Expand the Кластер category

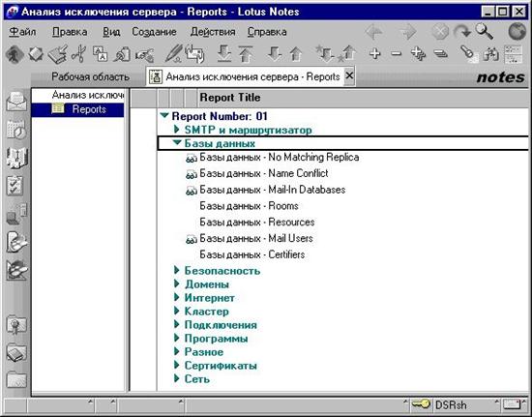tap(176, 311)
